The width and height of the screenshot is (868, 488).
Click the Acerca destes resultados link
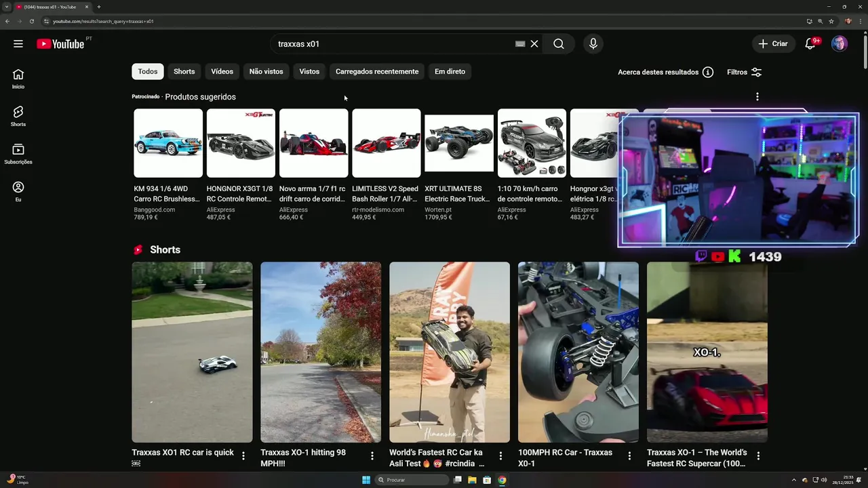(658, 72)
